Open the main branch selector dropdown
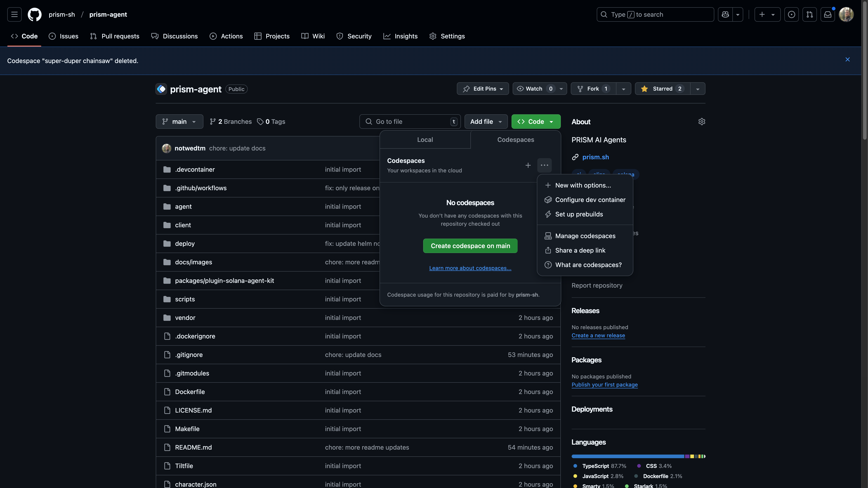The width and height of the screenshot is (868, 488). pos(179,122)
